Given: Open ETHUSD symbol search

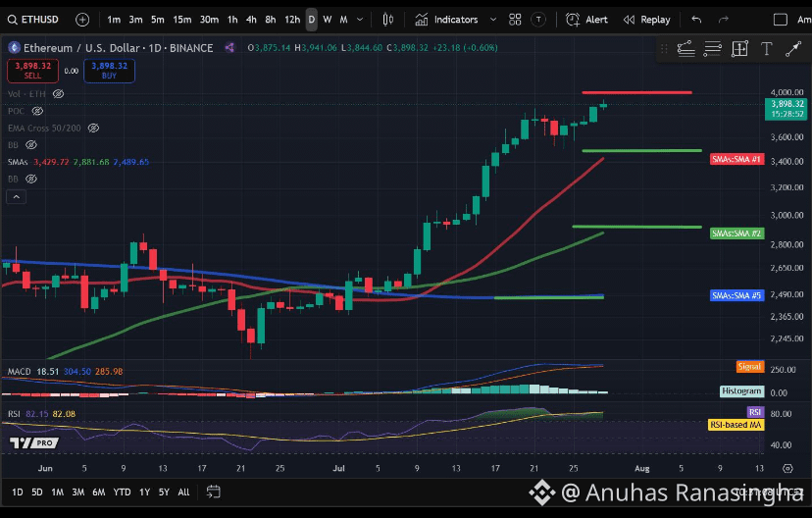Looking at the screenshot, I should [x=33, y=20].
